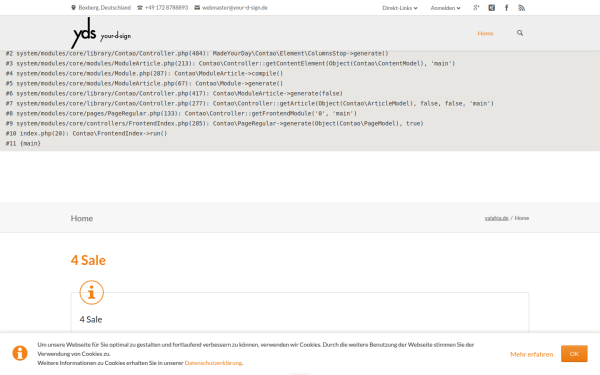Viewport: 600px width, 375px height.
Task: Open the Datenschutzerklärung link
Action: [213, 363]
